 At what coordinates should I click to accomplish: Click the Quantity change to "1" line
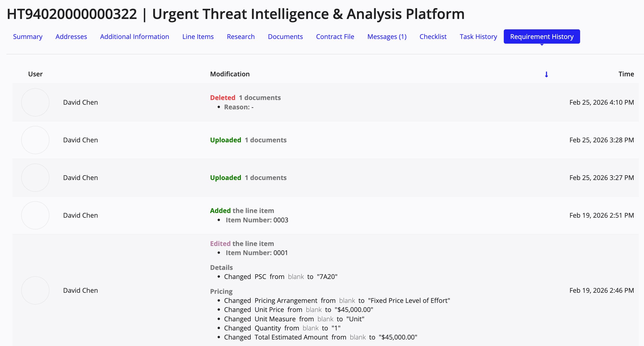282,328
